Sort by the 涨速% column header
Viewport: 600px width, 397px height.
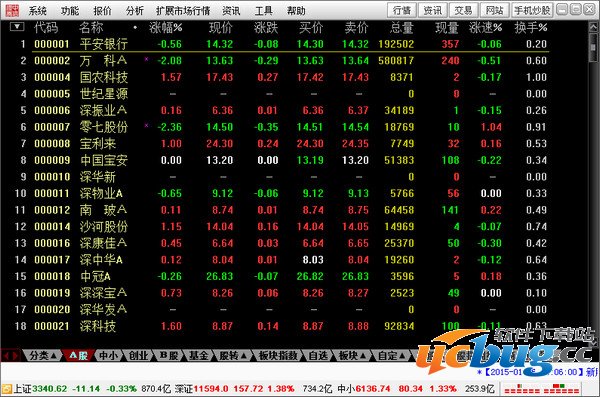point(486,28)
